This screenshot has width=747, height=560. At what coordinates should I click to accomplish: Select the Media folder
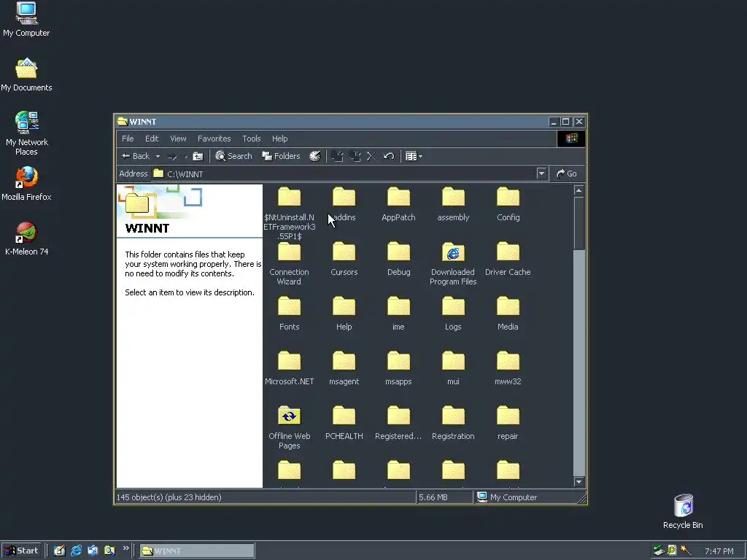[508, 314]
